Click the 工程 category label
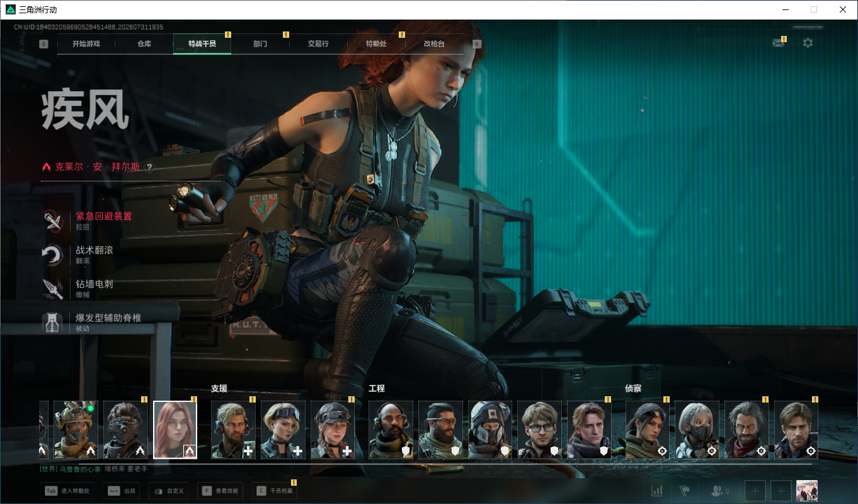This screenshot has width=858, height=504. pyautogui.click(x=376, y=389)
